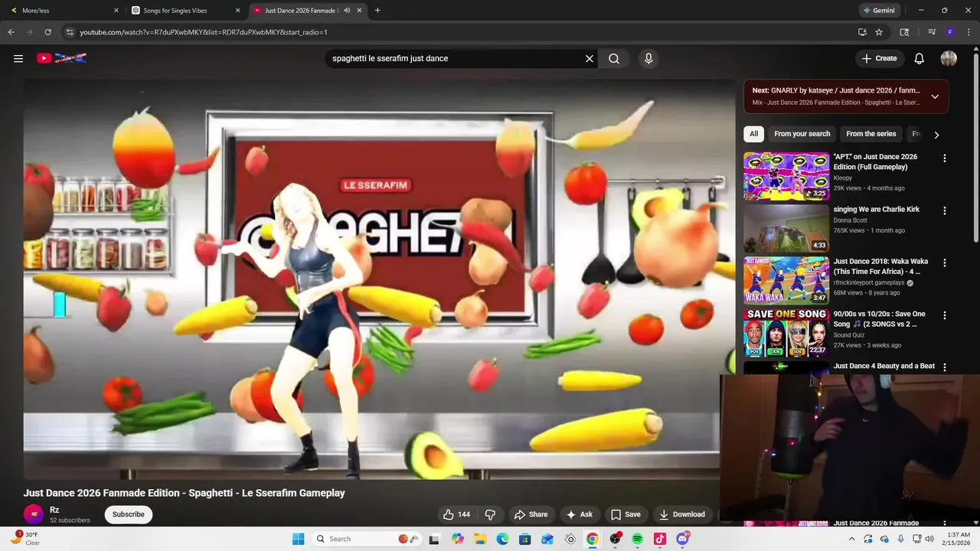Open the Rz channel avatar
Screen dimensions: 980x551
pyautogui.click(x=34, y=514)
